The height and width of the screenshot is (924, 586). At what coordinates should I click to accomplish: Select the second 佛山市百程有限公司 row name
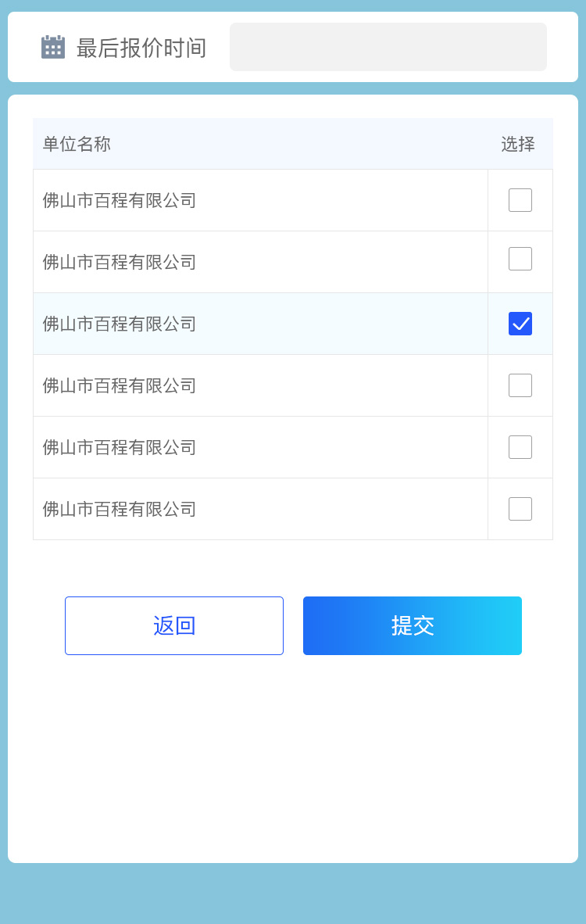pos(120,263)
